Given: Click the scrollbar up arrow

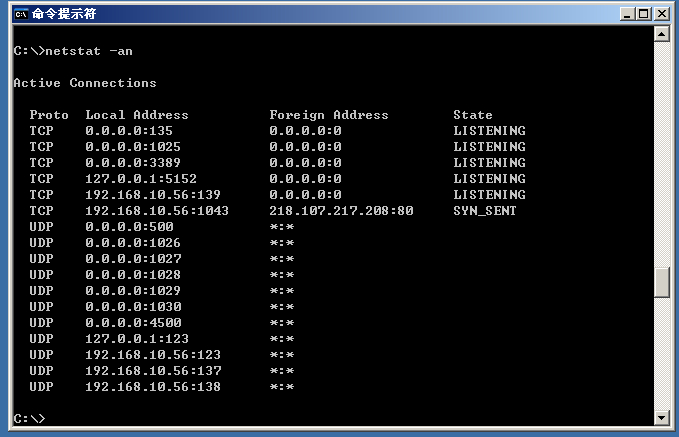Looking at the screenshot, I should click(662, 34).
